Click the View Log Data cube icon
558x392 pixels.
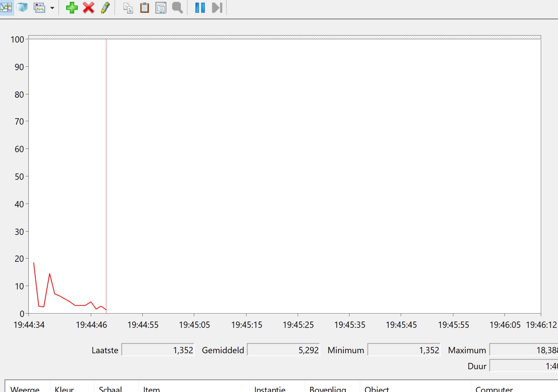click(x=22, y=8)
